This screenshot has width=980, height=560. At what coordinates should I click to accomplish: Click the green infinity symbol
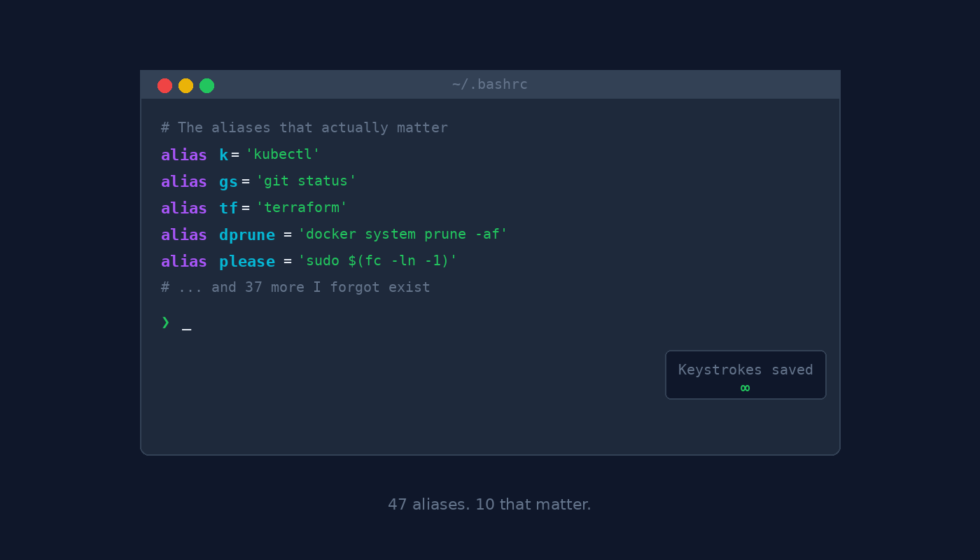745,388
